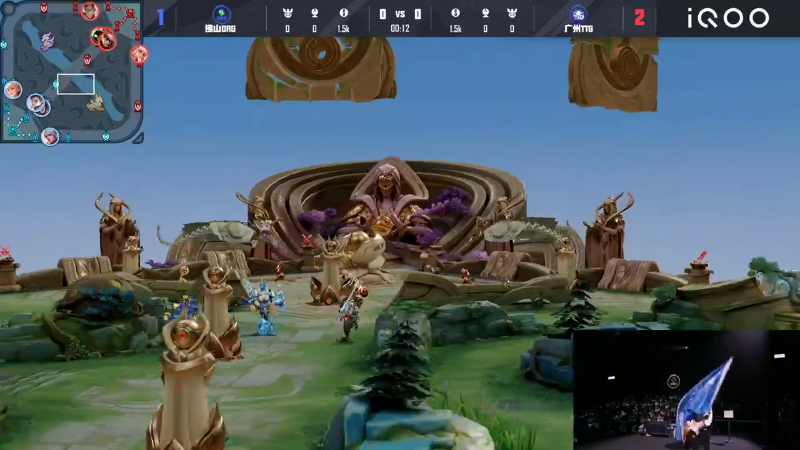
Task: Click the red team's 1.5k gold value
Action: [x=455, y=29]
